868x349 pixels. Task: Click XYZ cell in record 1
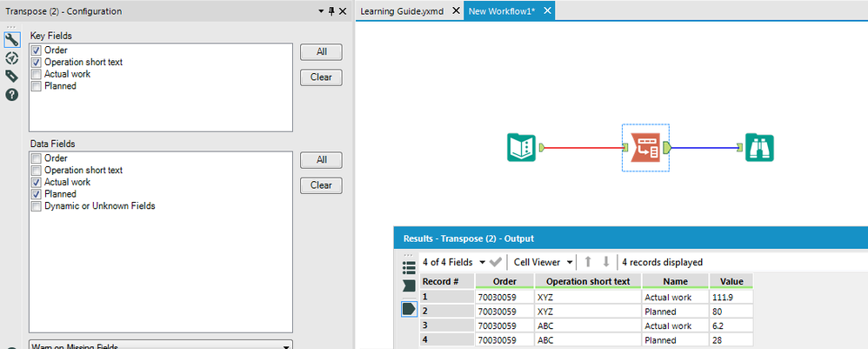point(588,298)
